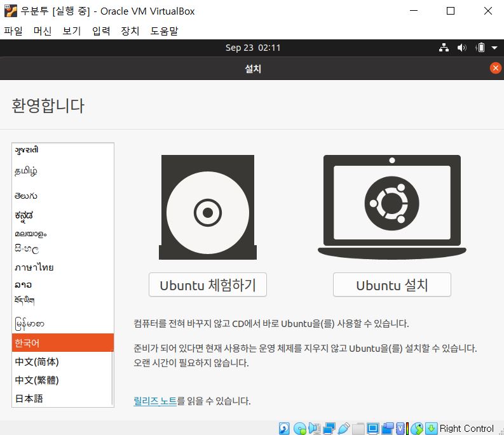Select 日本語 in language list
Screen dimensions: 504x435
pos(62,398)
